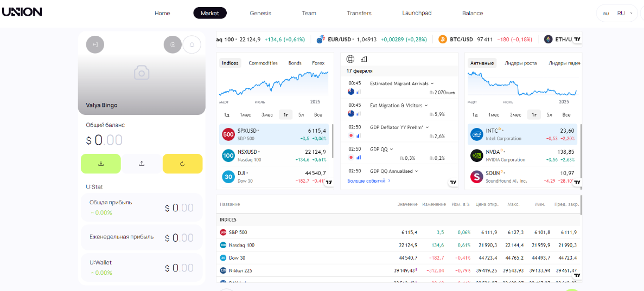This screenshot has height=291, width=644.
Task: Switch to Commodities tab
Action: click(x=263, y=63)
